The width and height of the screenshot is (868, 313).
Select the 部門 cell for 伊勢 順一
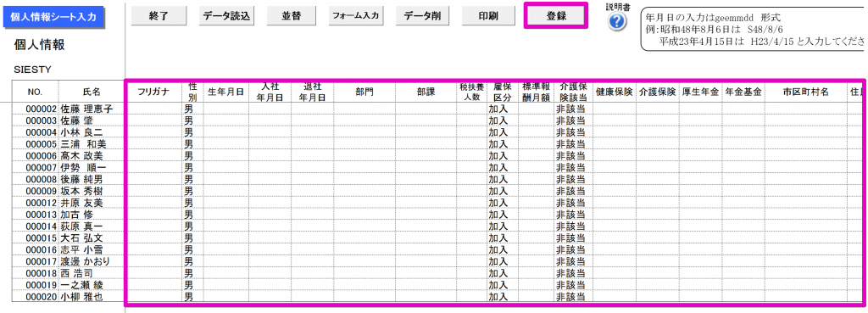click(364, 167)
